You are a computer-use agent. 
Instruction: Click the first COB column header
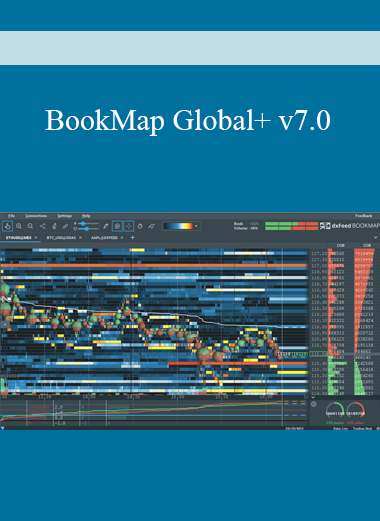(x=340, y=245)
